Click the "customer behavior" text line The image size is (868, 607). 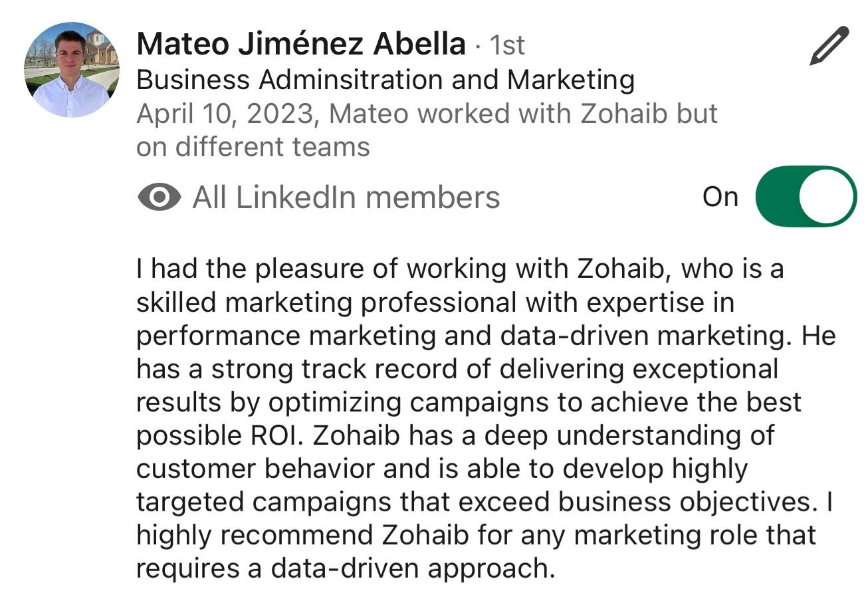[x=442, y=469]
